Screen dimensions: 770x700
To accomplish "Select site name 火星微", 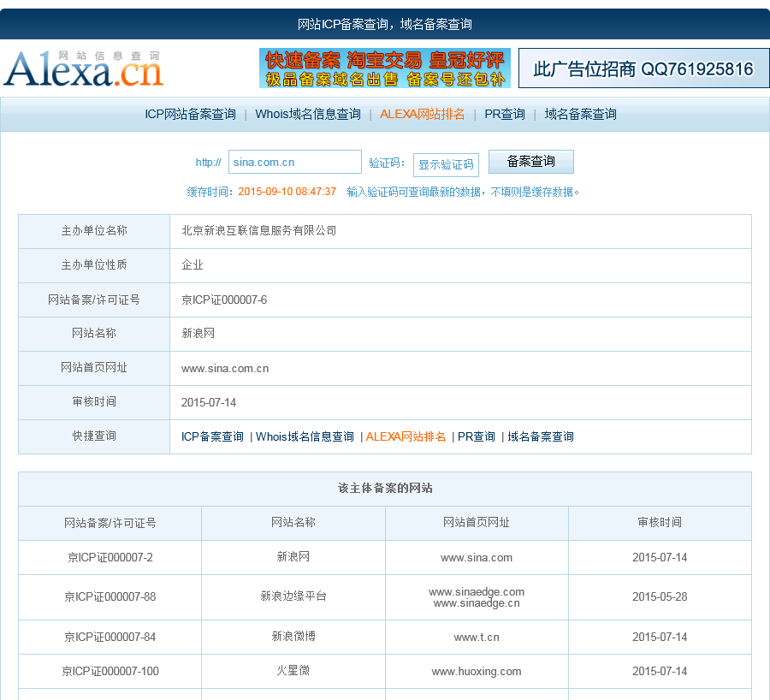I will [x=293, y=671].
